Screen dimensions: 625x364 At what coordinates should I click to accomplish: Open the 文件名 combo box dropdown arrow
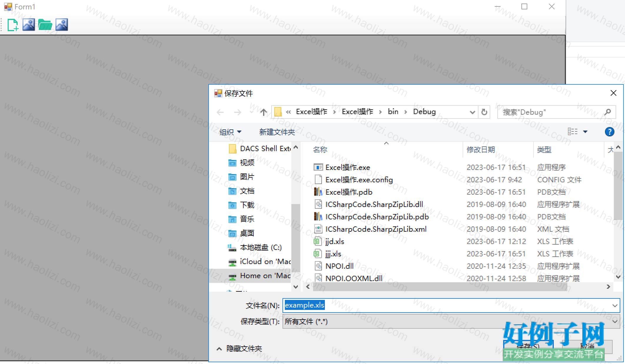(615, 305)
